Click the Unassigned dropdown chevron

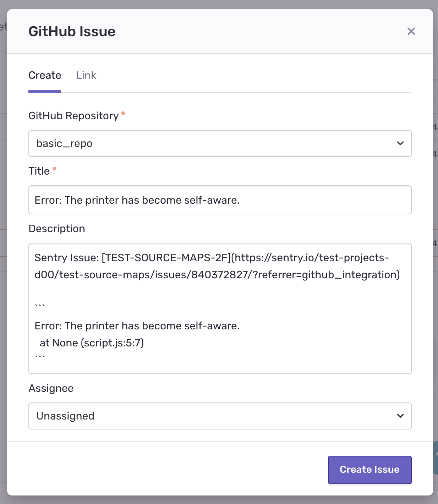point(400,416)
